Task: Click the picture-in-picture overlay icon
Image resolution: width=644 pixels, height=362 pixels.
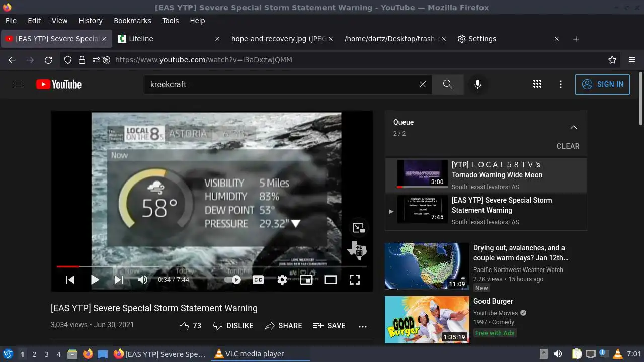Action: click(358, 228)
